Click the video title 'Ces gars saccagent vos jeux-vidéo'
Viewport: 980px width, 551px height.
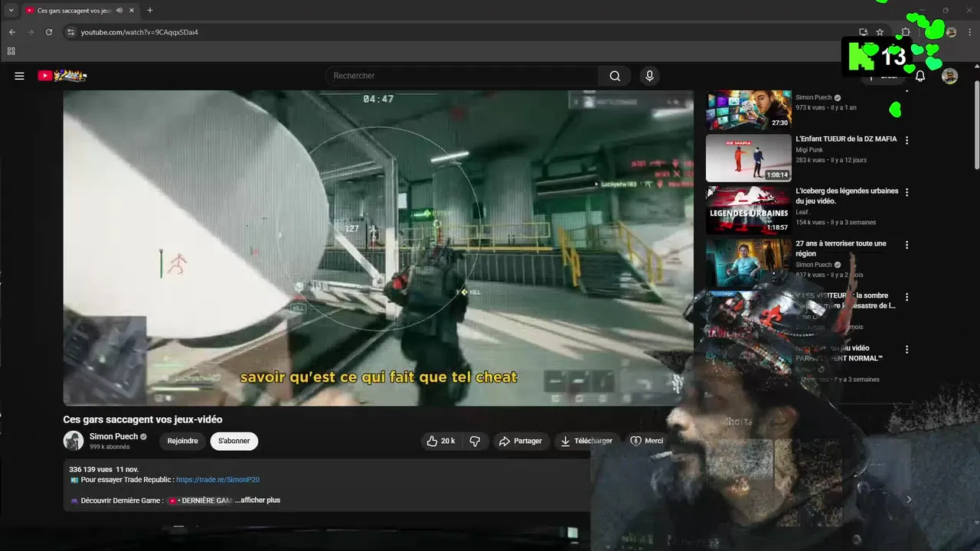coord(142,419)
